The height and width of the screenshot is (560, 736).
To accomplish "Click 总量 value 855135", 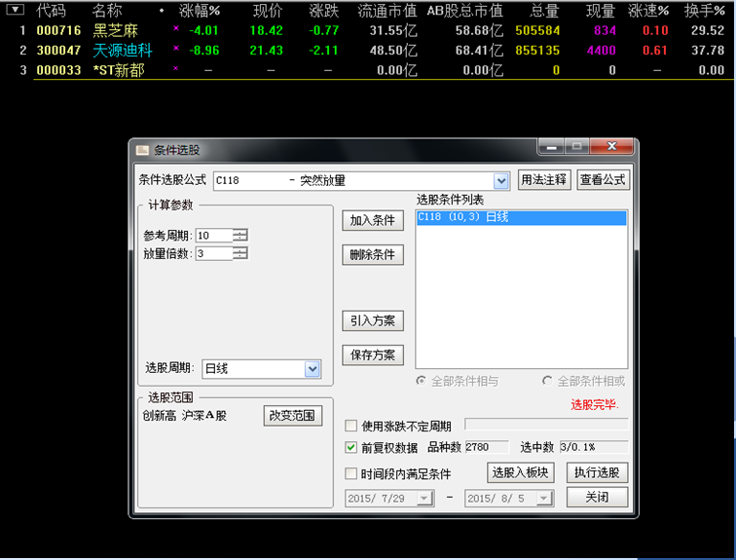I will [x=537, y=51].
